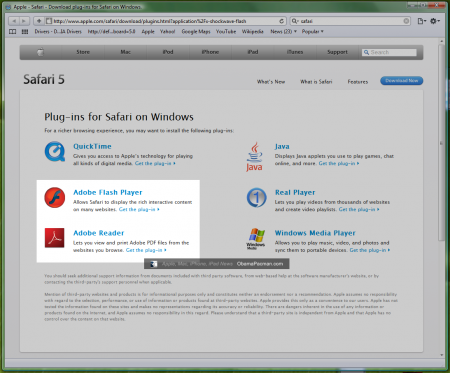Expand the Popular bookmarks dropdown
The width and height of the screenshot is (450, 373).
[x=313, y=32]
